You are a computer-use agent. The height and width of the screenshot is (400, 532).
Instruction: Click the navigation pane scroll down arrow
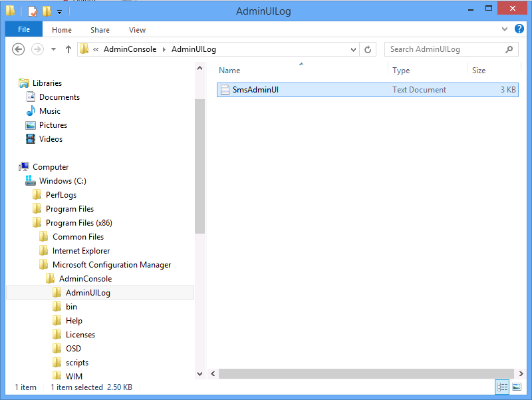click(200, 374)
